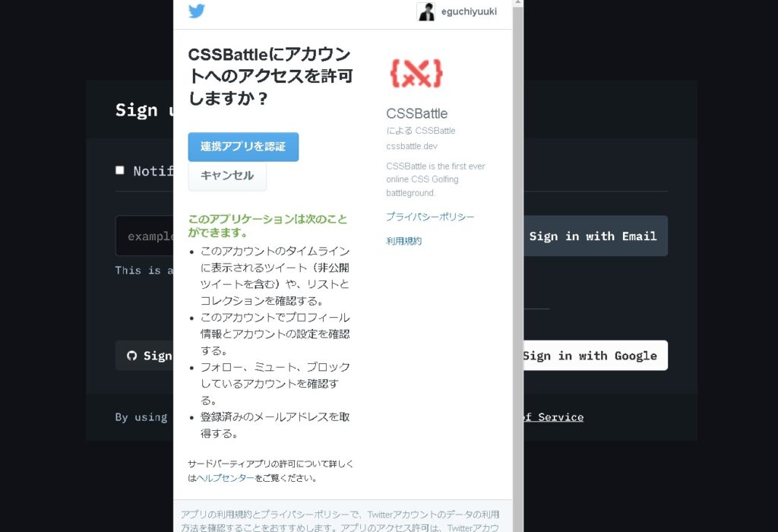Image resolution: width=778 pixels, height=532 pixels.
Task: Click the eguchiyuuki profile avatar
Action: tap(426, 11)
